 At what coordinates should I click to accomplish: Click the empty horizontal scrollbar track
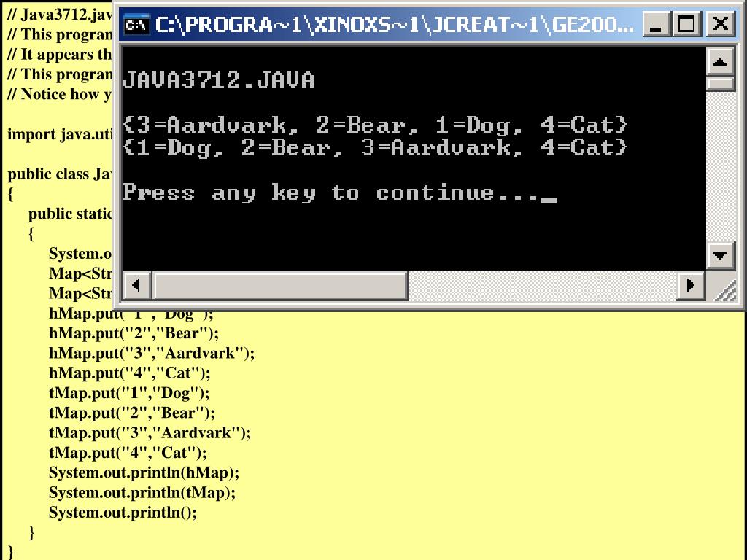[542, 286]
